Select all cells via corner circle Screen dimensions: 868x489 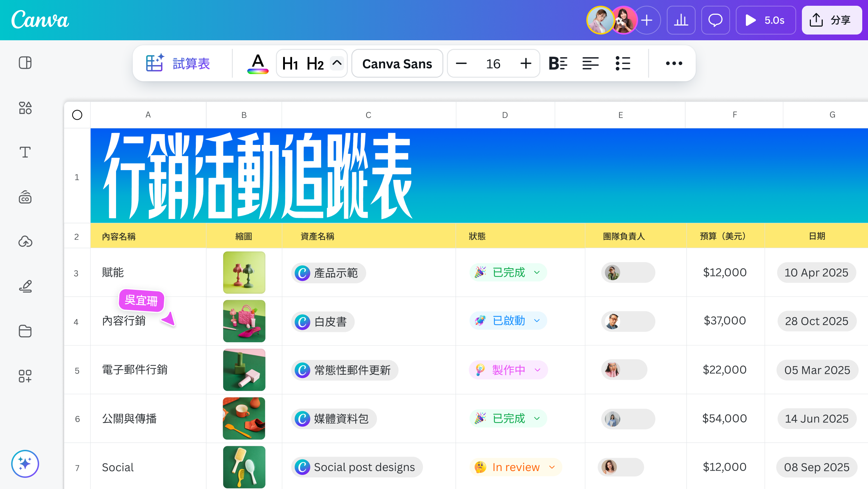pyautogui.click(x=77, y=115)
